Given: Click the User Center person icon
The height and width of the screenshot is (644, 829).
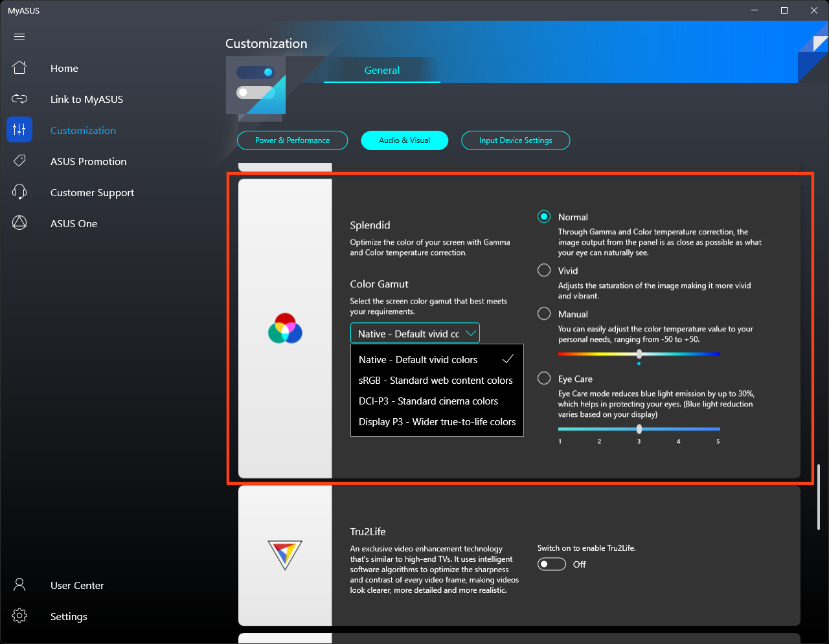Looking at the screenshot, I should [x=19, y=585].
